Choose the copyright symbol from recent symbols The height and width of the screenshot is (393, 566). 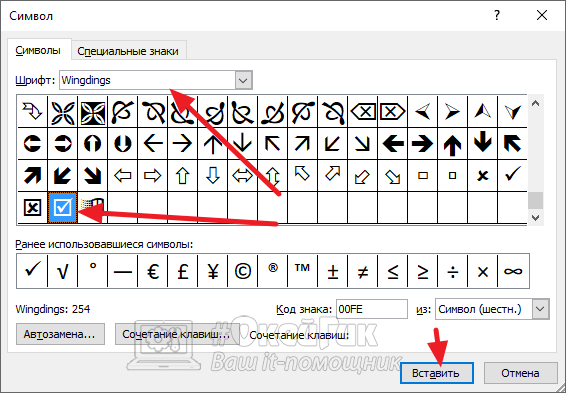pos(243,271)
